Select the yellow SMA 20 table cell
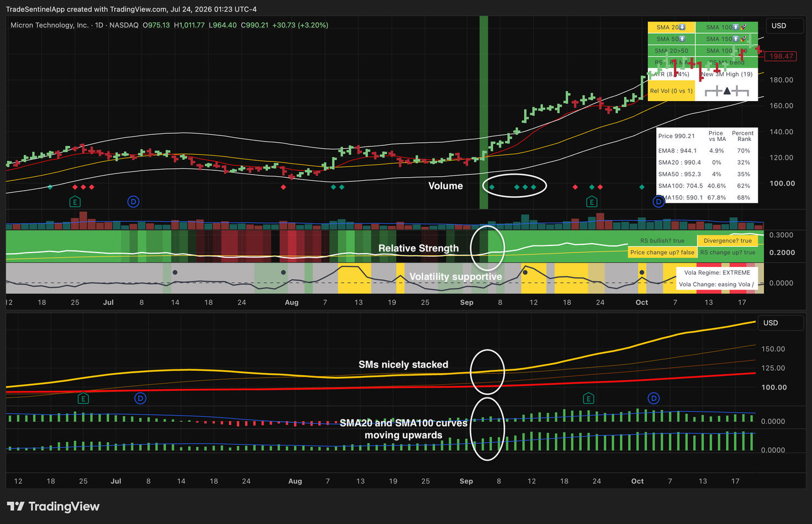 click(671, 27)
